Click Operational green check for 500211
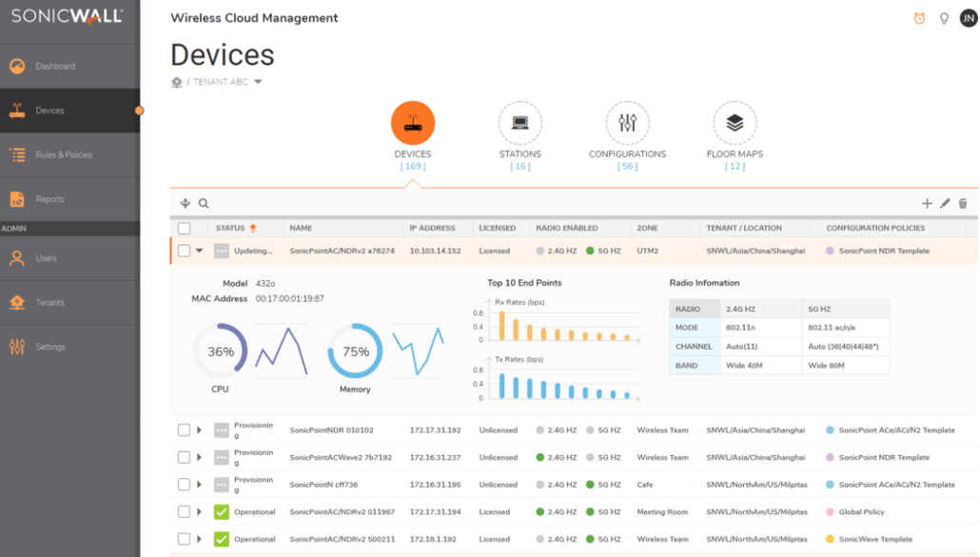This screenshot has width=980, height=557. (x=222, y=539)
